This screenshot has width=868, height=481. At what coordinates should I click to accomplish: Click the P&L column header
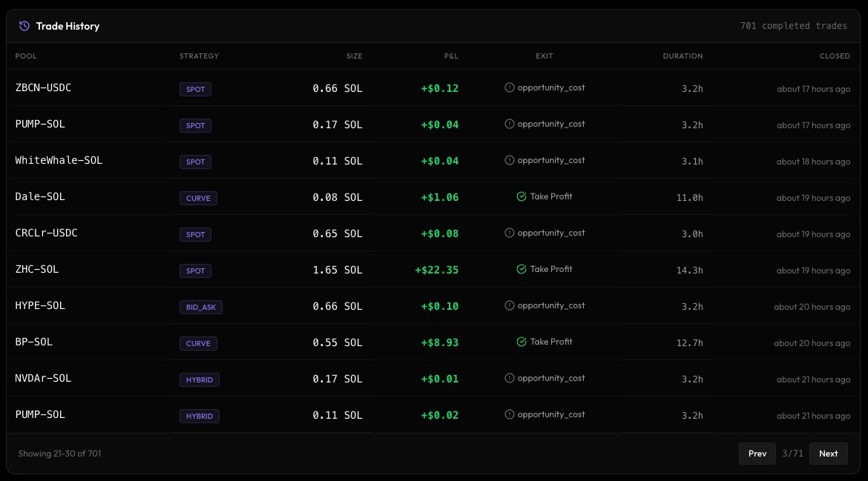[x=451, y=56]
